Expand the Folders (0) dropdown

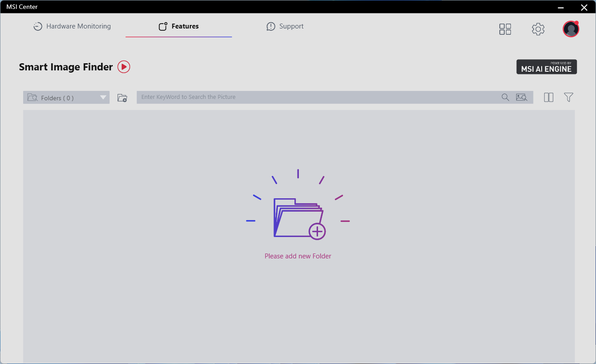(66, 98)
